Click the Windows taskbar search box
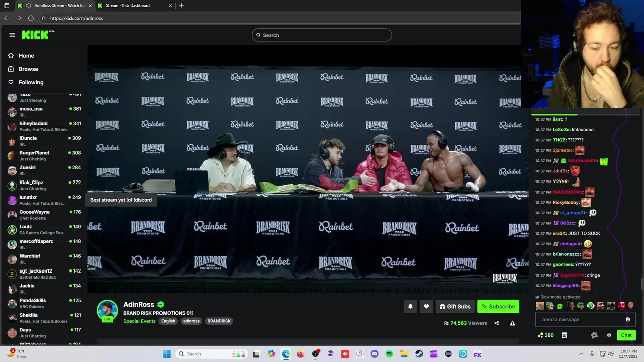Viewport: 644px width, 362px height. pos(212,354)
